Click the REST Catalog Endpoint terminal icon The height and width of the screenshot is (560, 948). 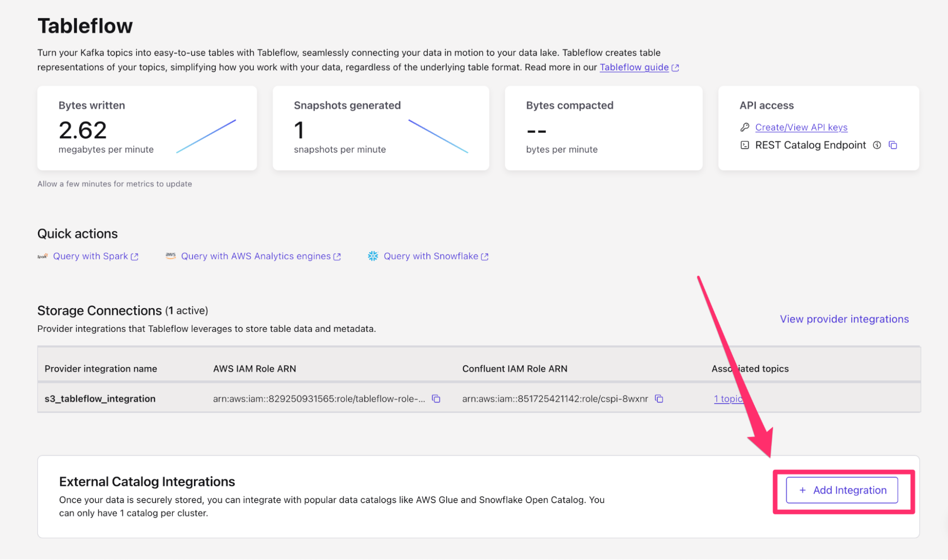[745, 145]
